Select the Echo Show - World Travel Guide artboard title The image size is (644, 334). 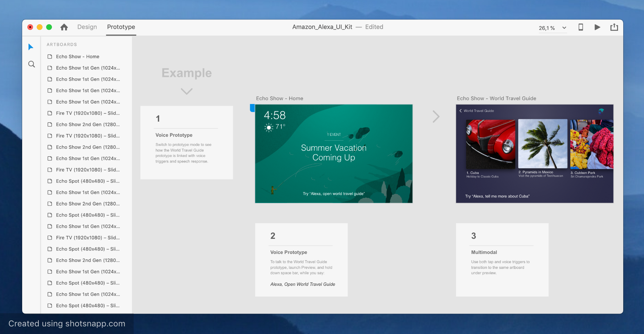(497, 98)
